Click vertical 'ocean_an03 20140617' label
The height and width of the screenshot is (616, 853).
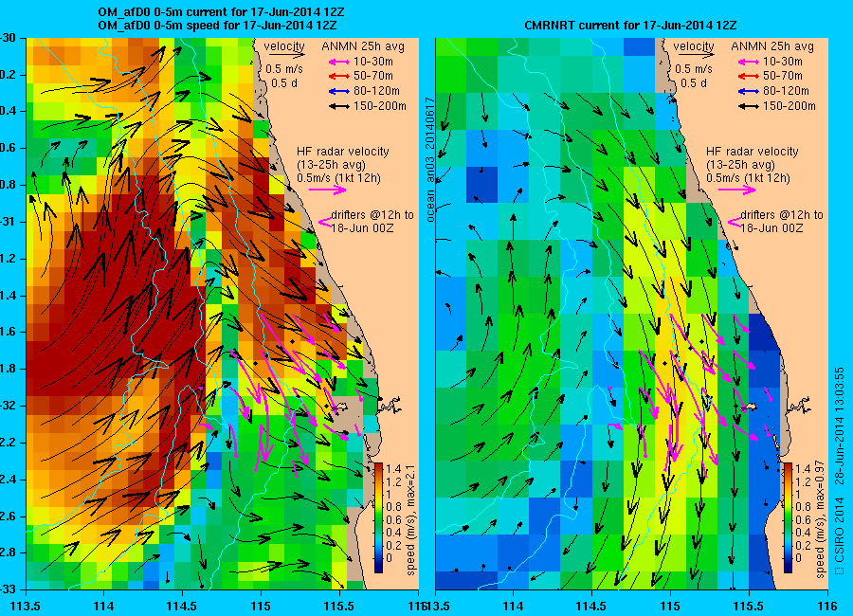(x=430, y=159)
